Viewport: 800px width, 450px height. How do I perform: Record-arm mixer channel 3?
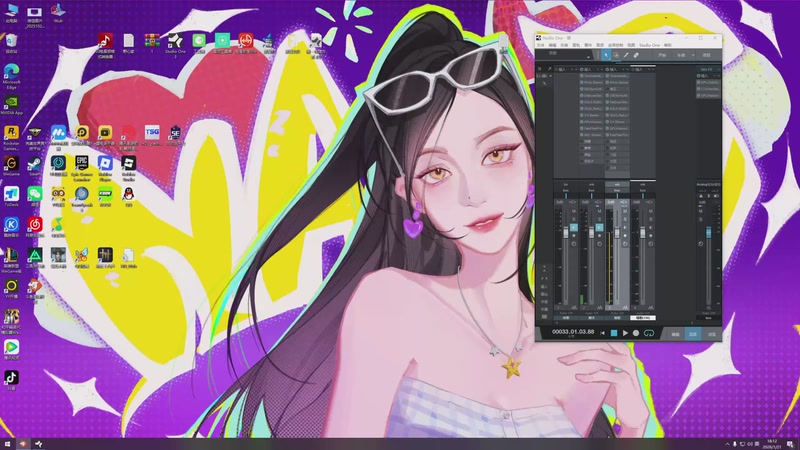[625, 236]
